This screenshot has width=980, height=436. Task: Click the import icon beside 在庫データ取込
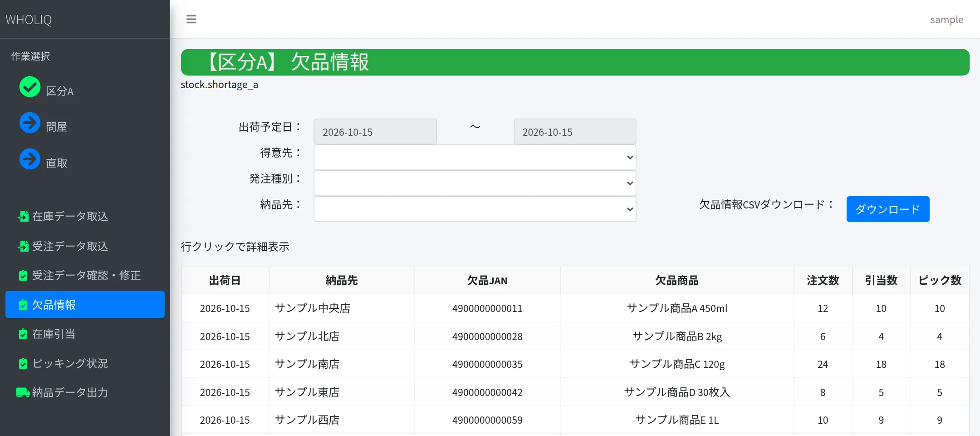coord(23,216)
